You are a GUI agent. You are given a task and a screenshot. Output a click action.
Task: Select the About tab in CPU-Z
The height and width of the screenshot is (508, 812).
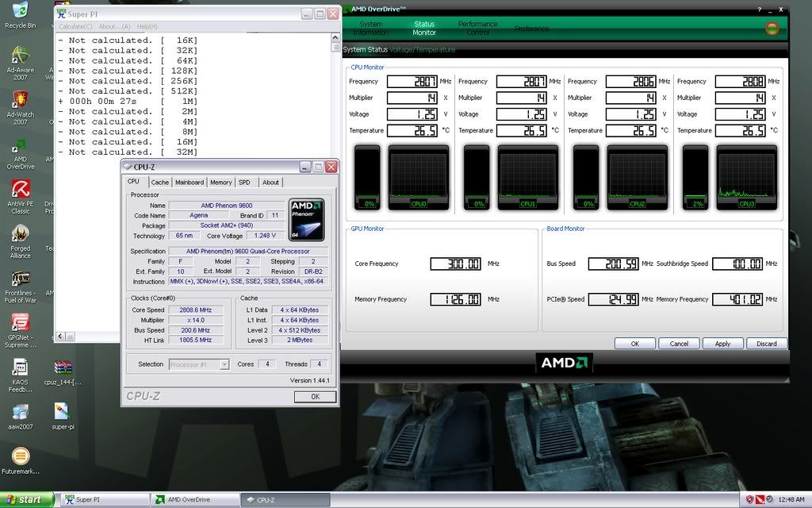[270, 183]
